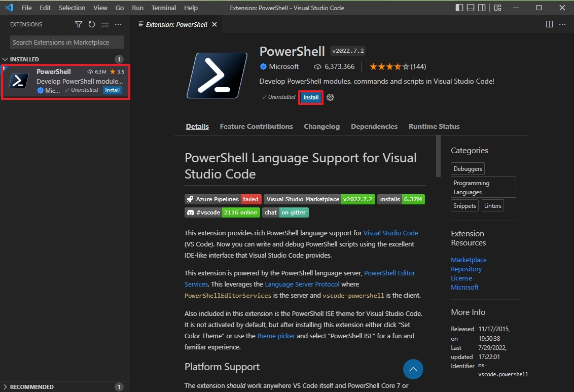Click the install count 6,373,366

click(334, 66)
